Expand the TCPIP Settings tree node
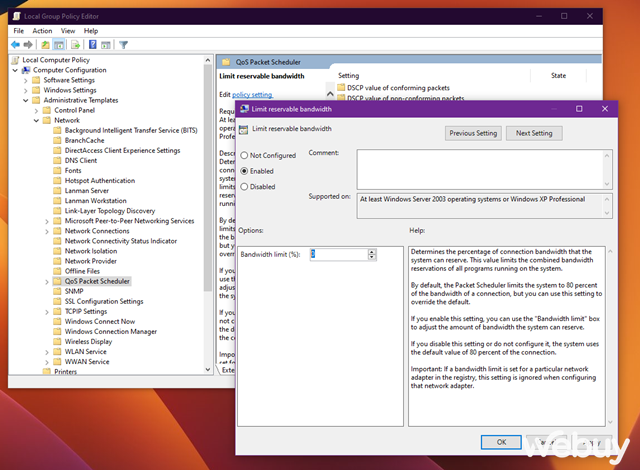This screenshot has height=470, width=640. [46, 311]
